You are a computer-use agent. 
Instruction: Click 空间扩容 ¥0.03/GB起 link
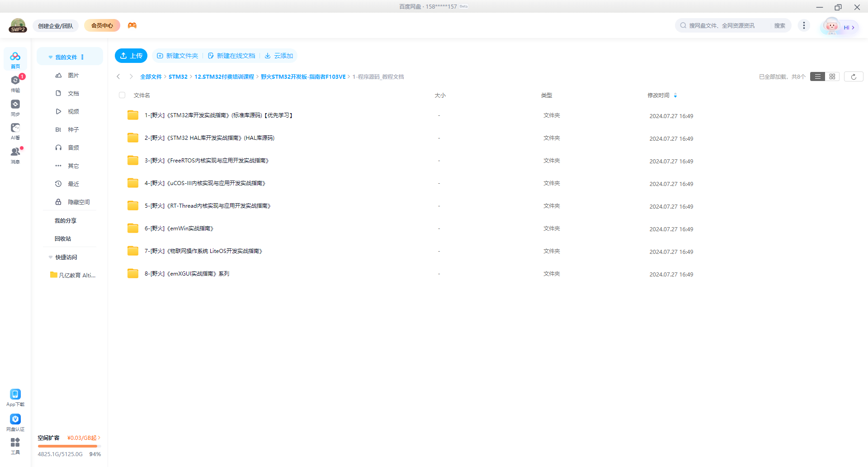pyautogui.click(x=69, y=438)
